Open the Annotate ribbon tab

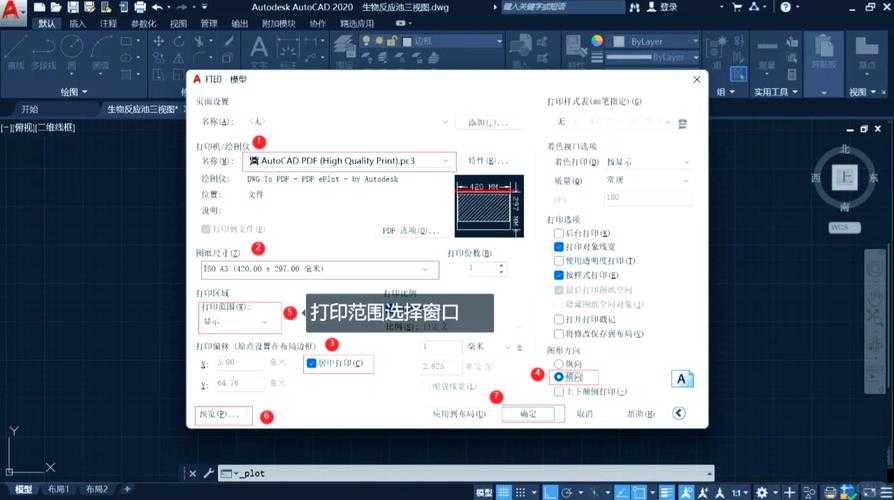click(108, 23)
